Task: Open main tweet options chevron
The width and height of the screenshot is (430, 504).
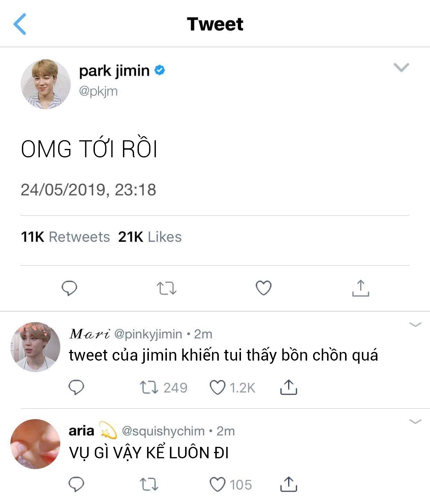Action: click(x=401, y=67)
